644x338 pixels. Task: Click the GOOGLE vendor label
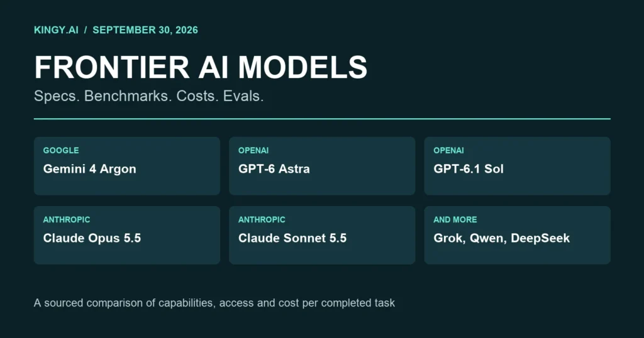click(x=61, y=151)
